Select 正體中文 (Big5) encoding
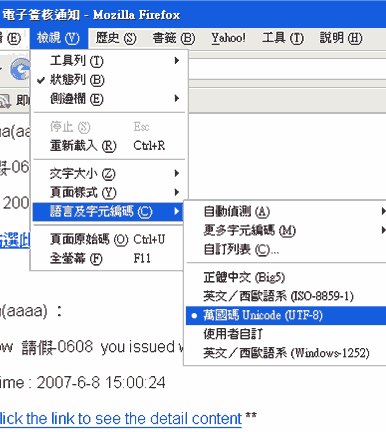This screenshot has height=432, width=386. tap(286, 277)
